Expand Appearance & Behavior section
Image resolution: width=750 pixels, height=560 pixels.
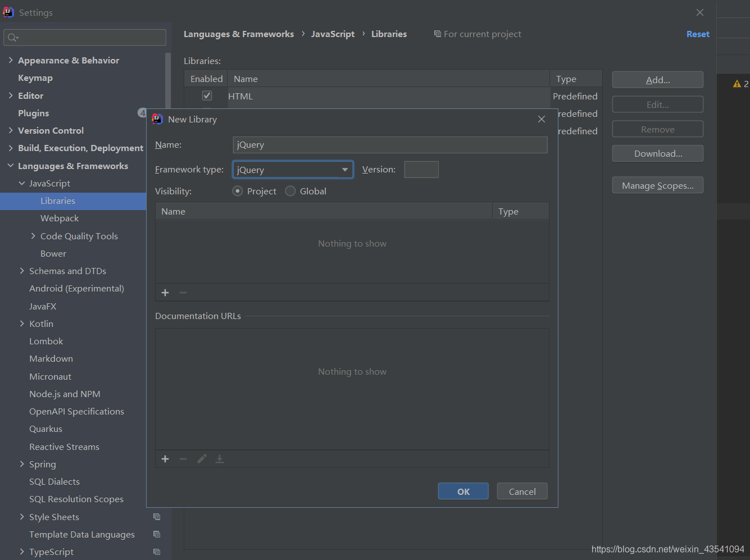(x=11, y=60)
